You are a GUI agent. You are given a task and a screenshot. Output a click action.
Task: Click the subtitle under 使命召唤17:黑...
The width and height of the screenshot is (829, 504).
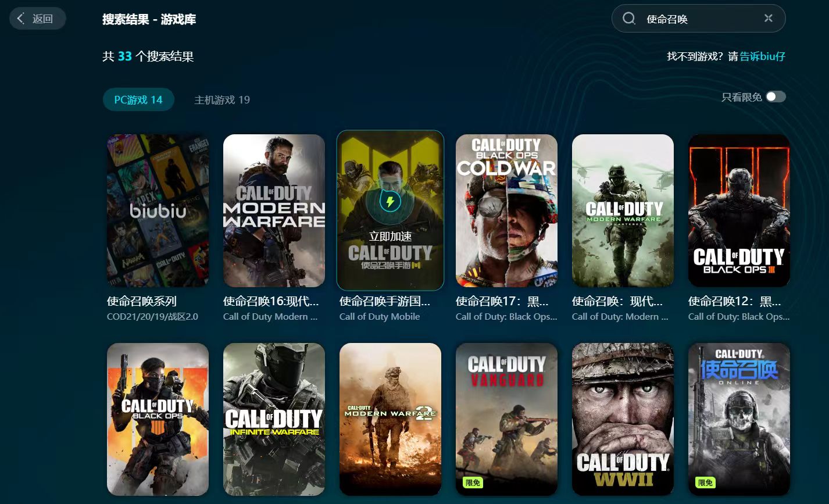point(506,317)
